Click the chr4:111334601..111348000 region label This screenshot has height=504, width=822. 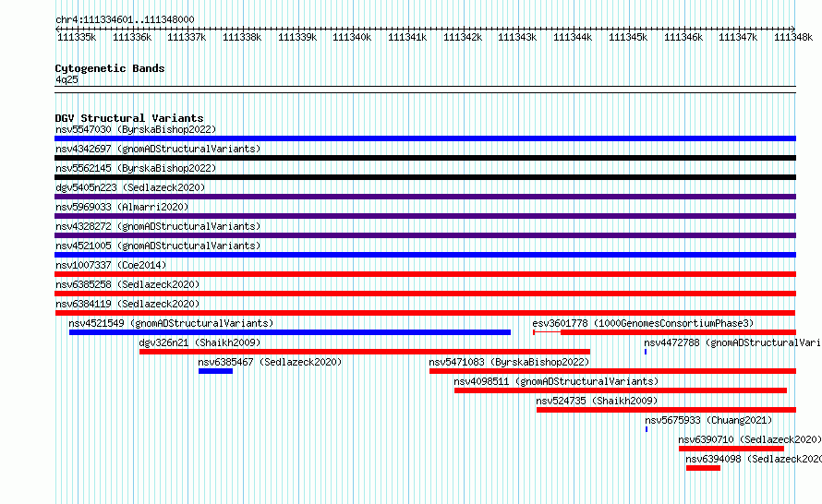[125, 19]
